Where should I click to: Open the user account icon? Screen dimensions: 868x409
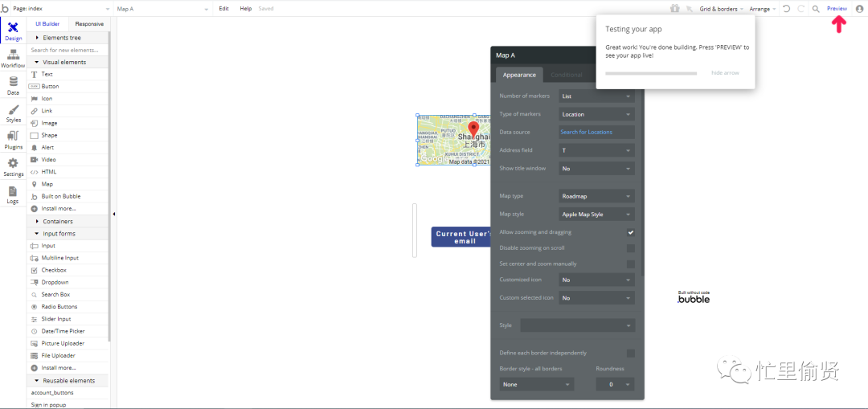859,9
